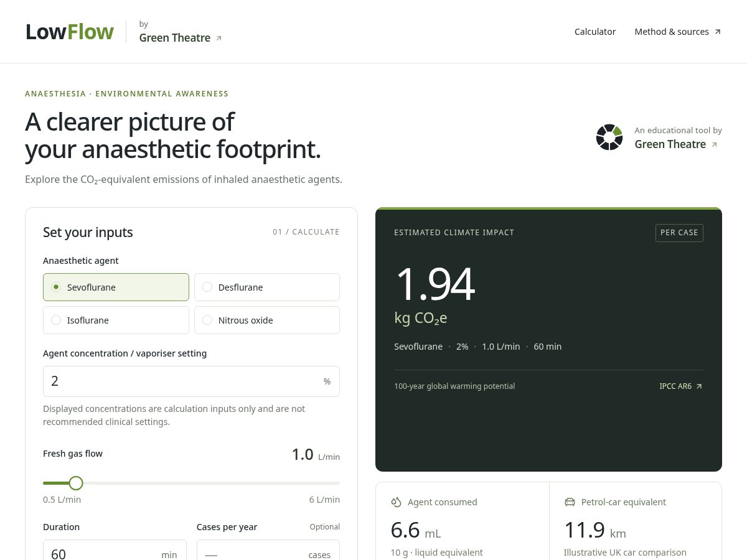Select the Nitrous oxide agent radio
The image size is (747, 560).
click(x=267, y=320)
